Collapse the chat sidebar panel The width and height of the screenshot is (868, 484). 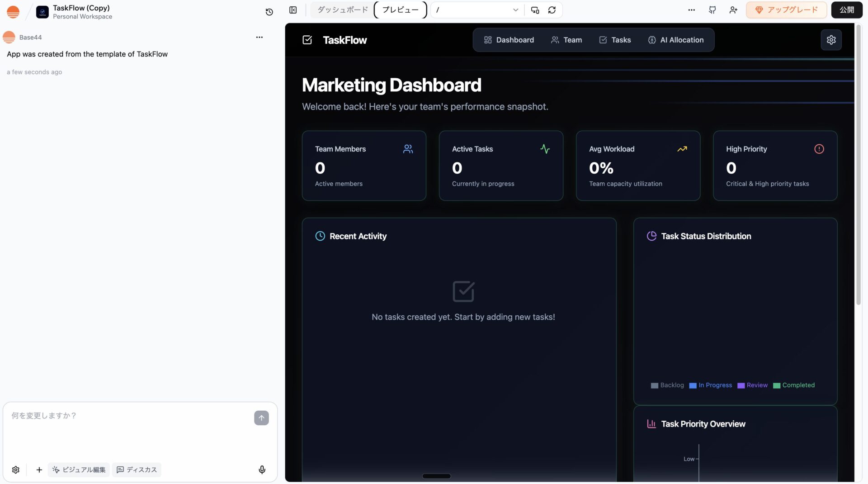coord(293,10)
